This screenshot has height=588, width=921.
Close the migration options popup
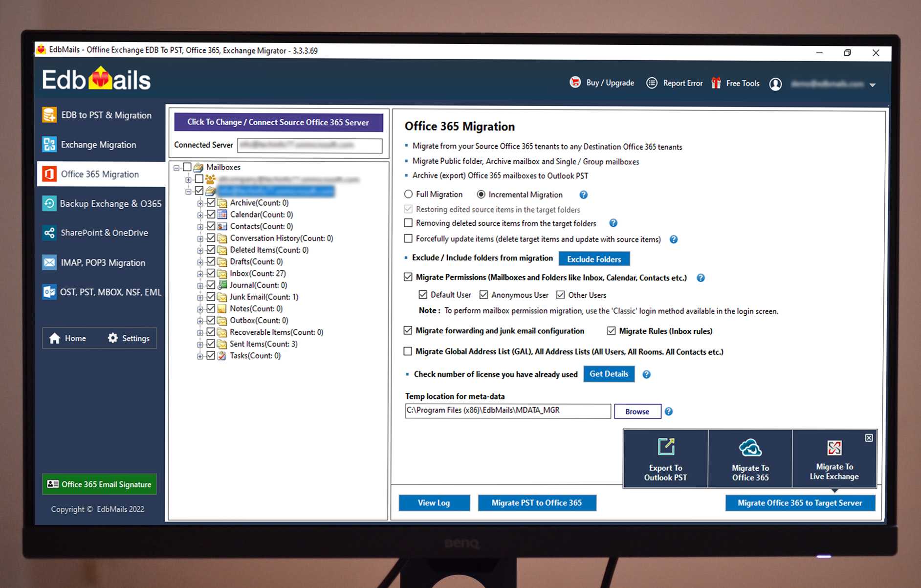point(869,438)
